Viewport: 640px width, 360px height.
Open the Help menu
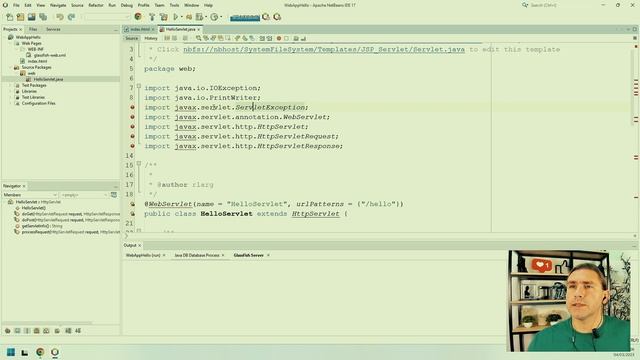point(208,5)
